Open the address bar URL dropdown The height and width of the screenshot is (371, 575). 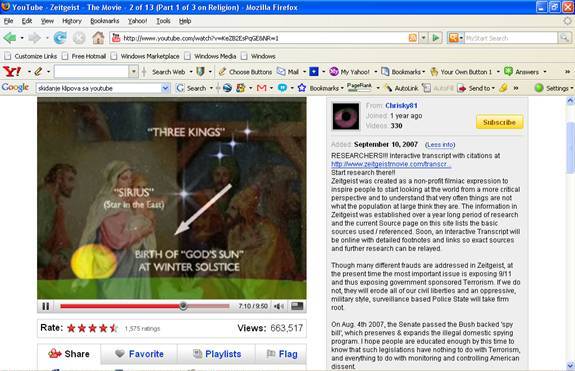pyautogui.click(x=424, y=38)
